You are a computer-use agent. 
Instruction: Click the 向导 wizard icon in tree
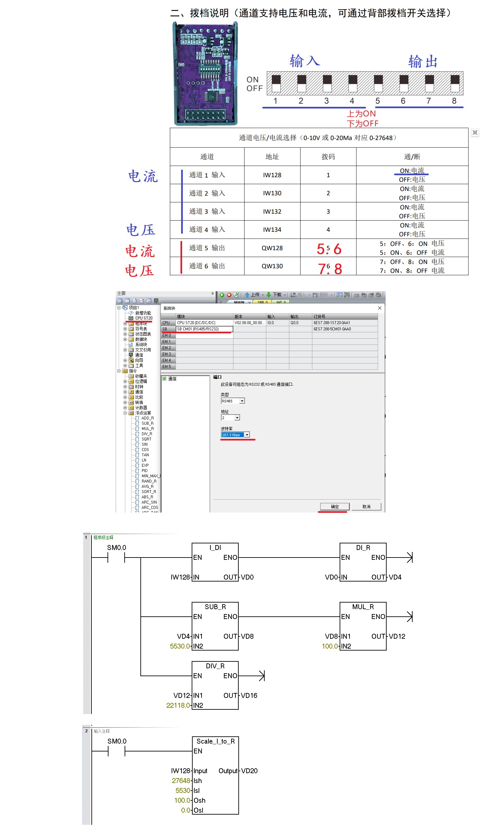click(131, 360)
